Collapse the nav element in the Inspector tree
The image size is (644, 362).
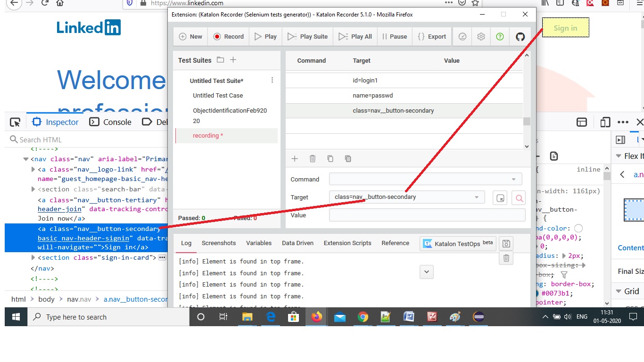(x=26, y=159)
